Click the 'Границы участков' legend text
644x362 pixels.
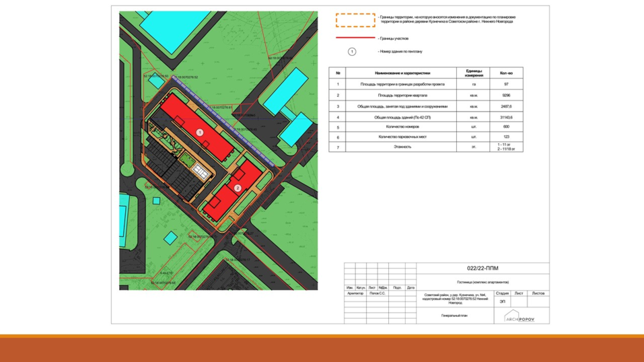(394, 38)
